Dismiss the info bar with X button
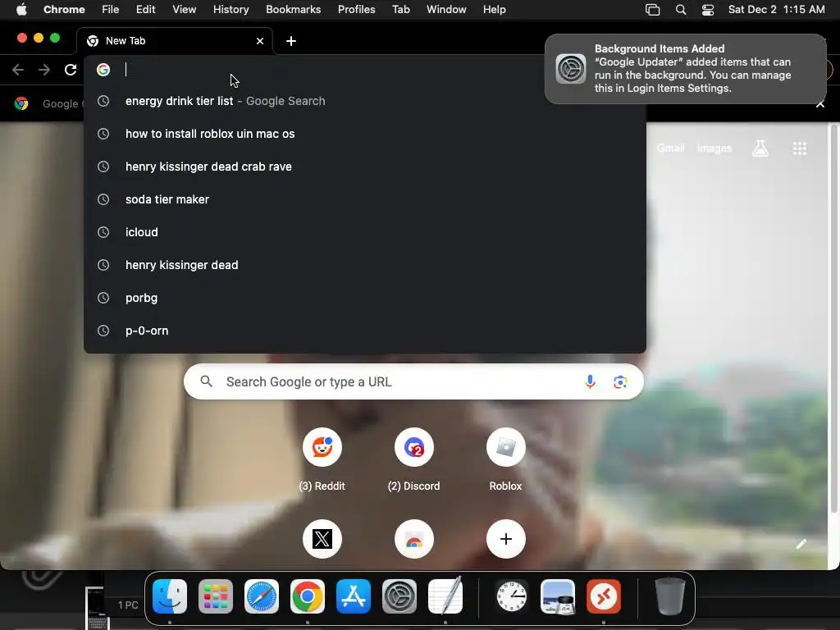The height and width of the screenshot is (630, 840). (820, 104)
